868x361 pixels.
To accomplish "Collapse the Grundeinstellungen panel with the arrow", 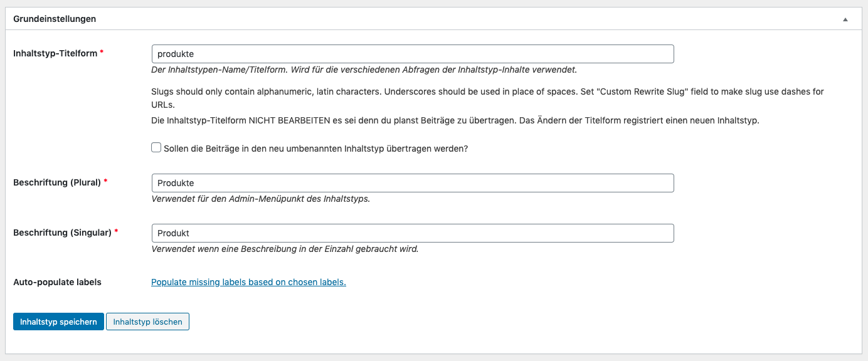I will pyautogui.click(x=845, y=19).
